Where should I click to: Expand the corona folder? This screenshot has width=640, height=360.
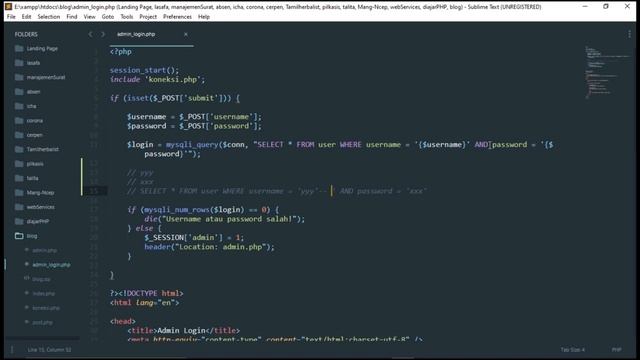[x=29, y=121]
